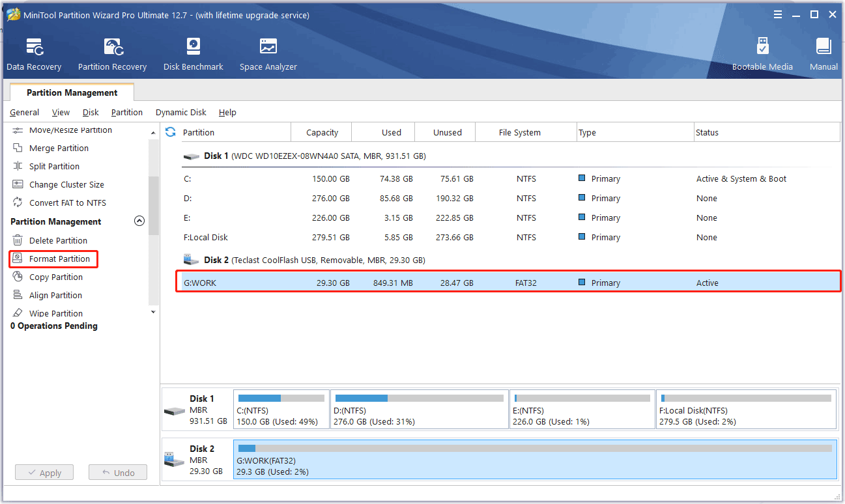Click the Undo button

pyautogui.click(x=118, y=473)
